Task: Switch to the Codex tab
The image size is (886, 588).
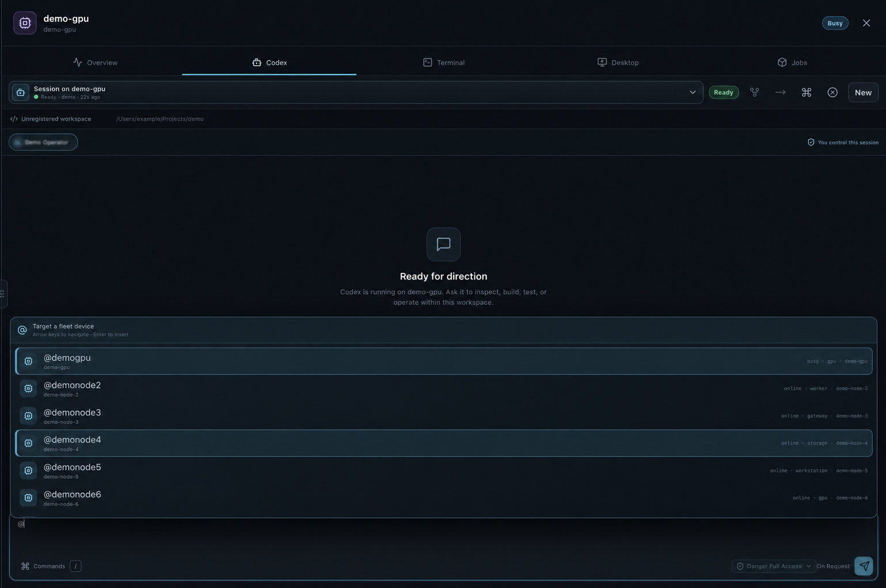Action: (x=269, y=62)
